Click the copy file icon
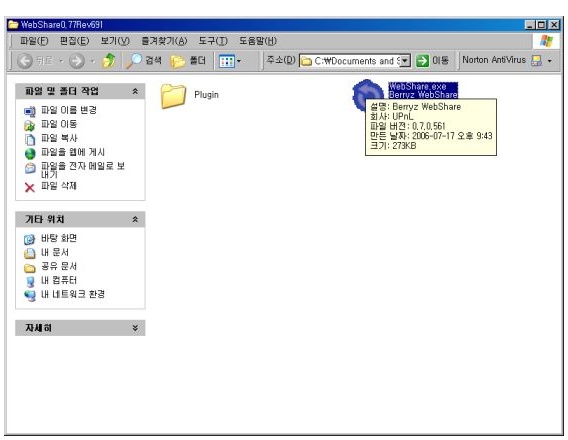 (x=30, y=140)
